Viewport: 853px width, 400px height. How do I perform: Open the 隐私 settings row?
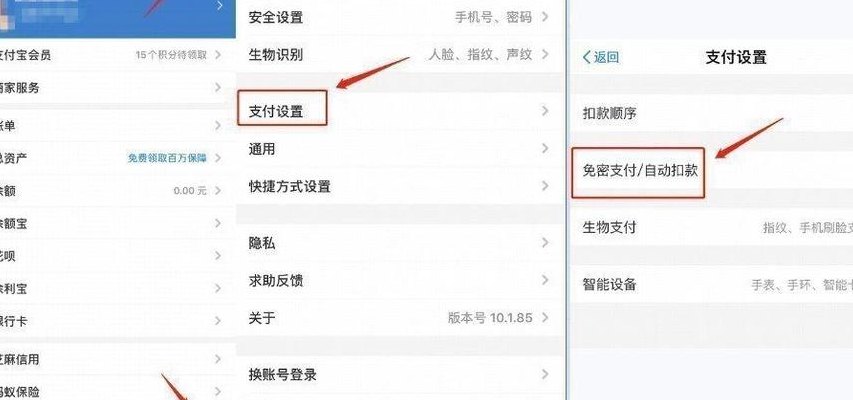[x=401, y=243]
